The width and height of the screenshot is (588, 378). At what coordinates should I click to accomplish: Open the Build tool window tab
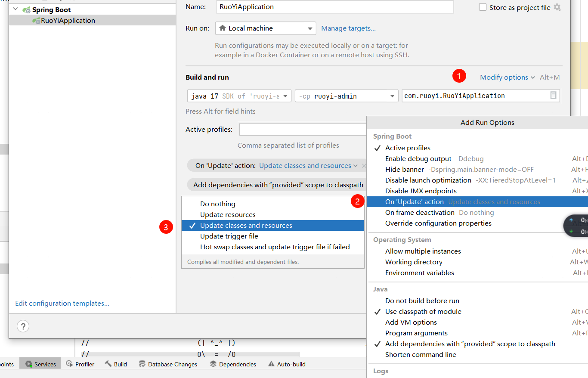[x=116, y=364]
